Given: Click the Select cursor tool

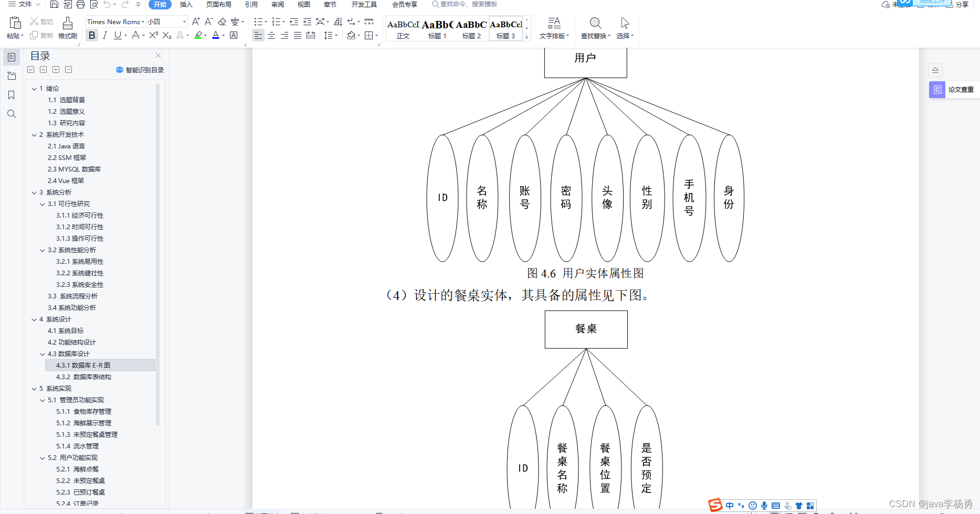Looking at the screenshot, I should 625,23.
